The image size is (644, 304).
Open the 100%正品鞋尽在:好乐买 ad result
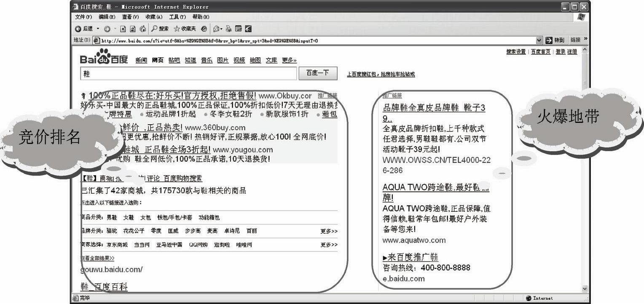(x=172, y=96)
